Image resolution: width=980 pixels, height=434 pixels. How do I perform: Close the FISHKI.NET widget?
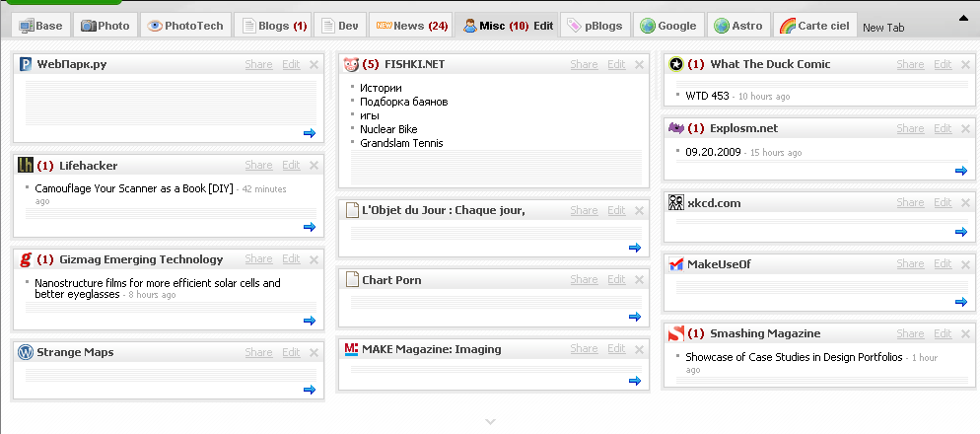click(639, 64)
